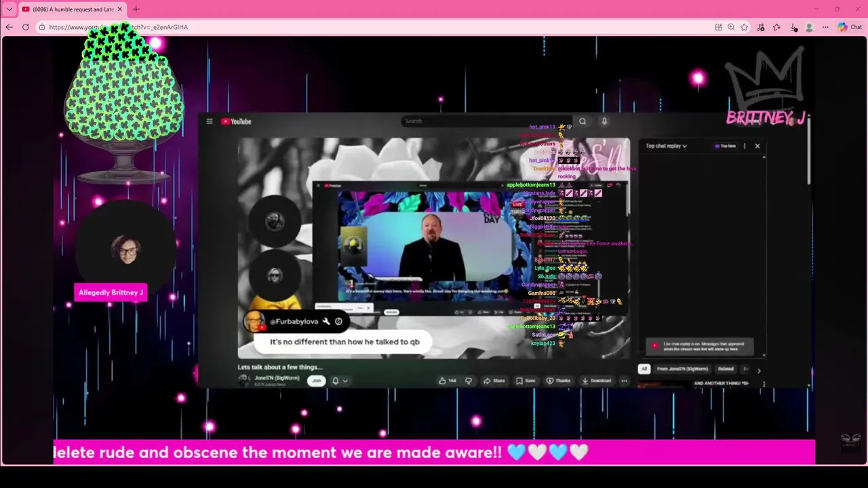Open options for 'AND ANOTHER THING' related video
The width and height of the screenshot is (868, 488).
click(764, 384)
